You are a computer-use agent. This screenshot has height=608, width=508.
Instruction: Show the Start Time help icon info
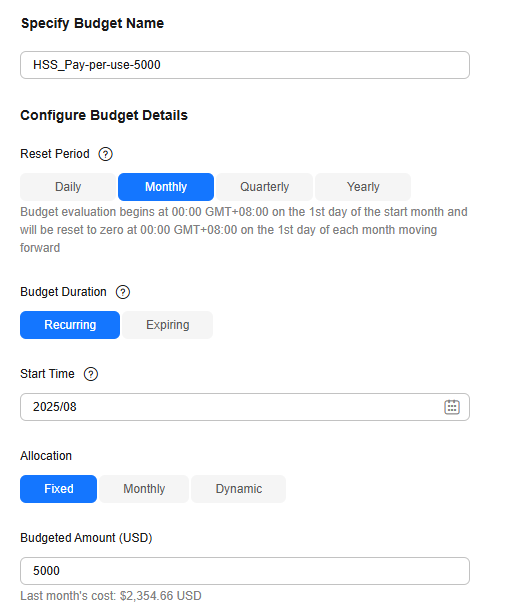click(91, 374)
